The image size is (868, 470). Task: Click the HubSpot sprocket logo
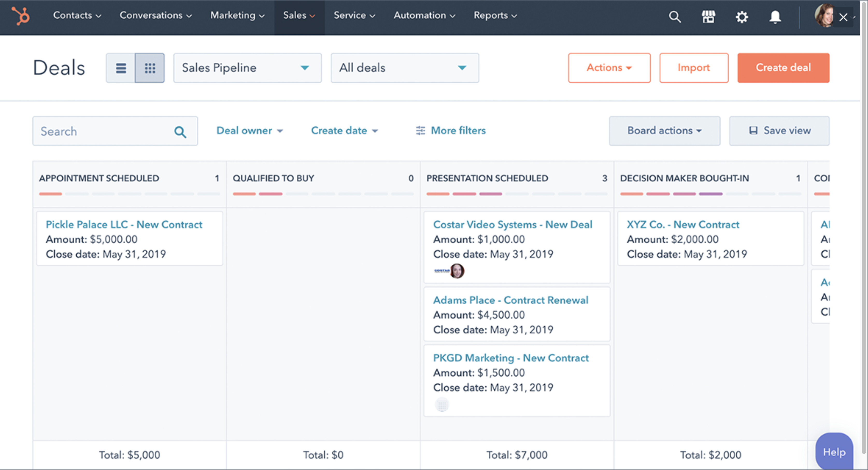point(21,16)
